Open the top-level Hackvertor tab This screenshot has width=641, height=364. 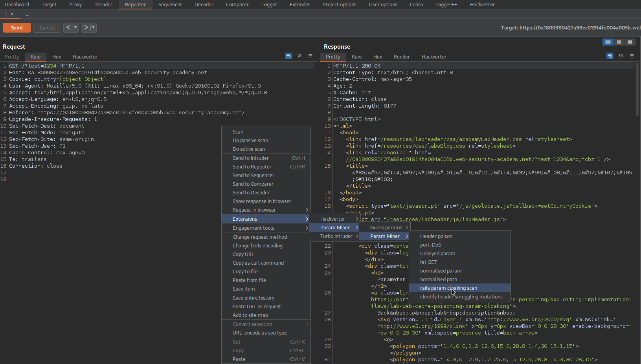coord(482,5)
